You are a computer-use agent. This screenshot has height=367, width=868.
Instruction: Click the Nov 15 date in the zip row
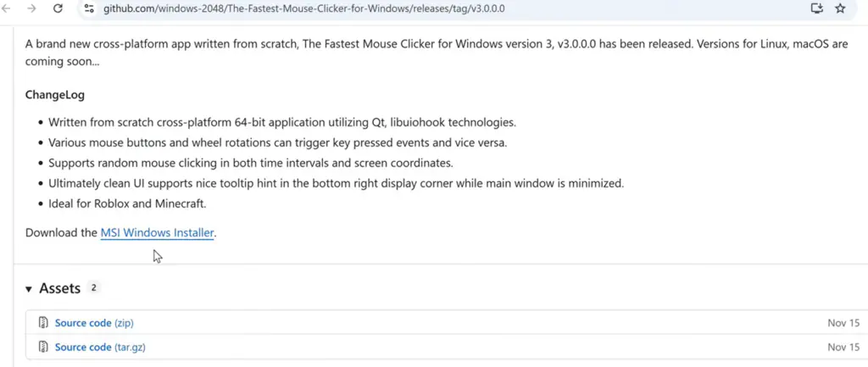[843, 323]
